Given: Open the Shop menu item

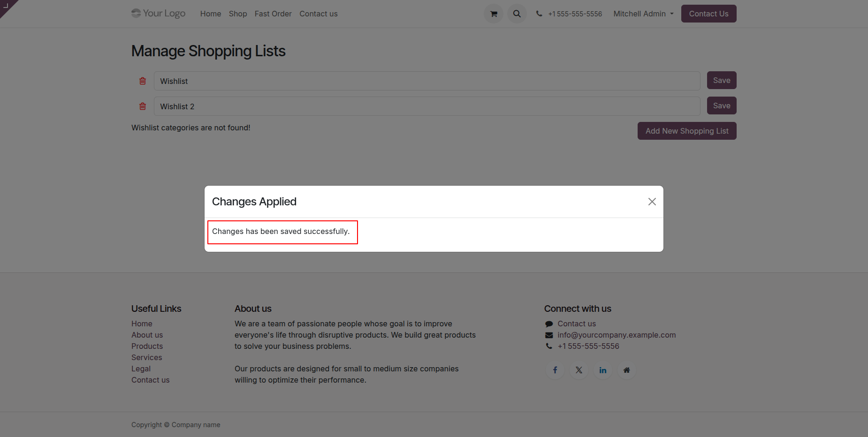Looking at the screenshot, I should coord(238,14).
